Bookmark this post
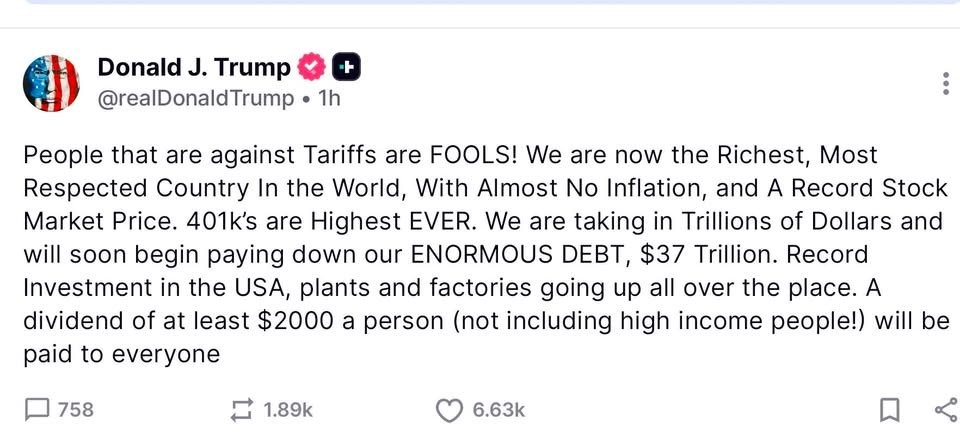This screenshot has height=446, width=960. 890,409
